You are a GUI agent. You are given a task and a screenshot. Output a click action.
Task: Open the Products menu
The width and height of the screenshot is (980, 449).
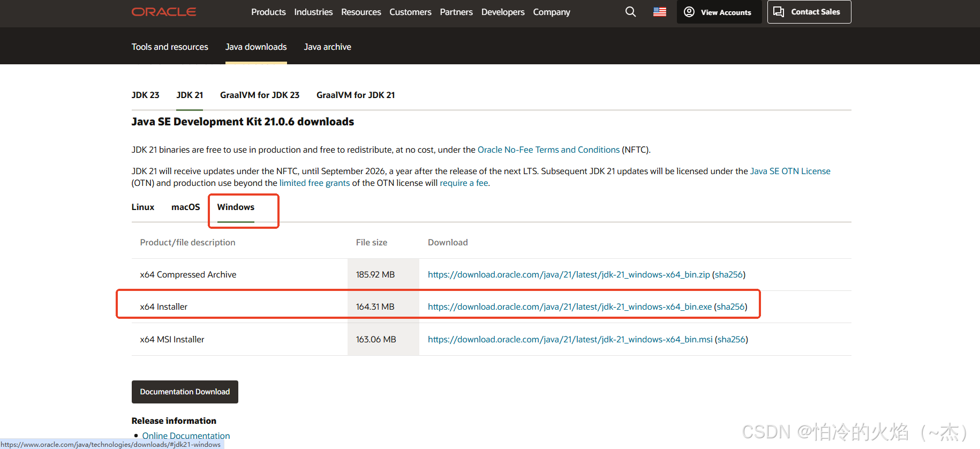coord(268,12)
